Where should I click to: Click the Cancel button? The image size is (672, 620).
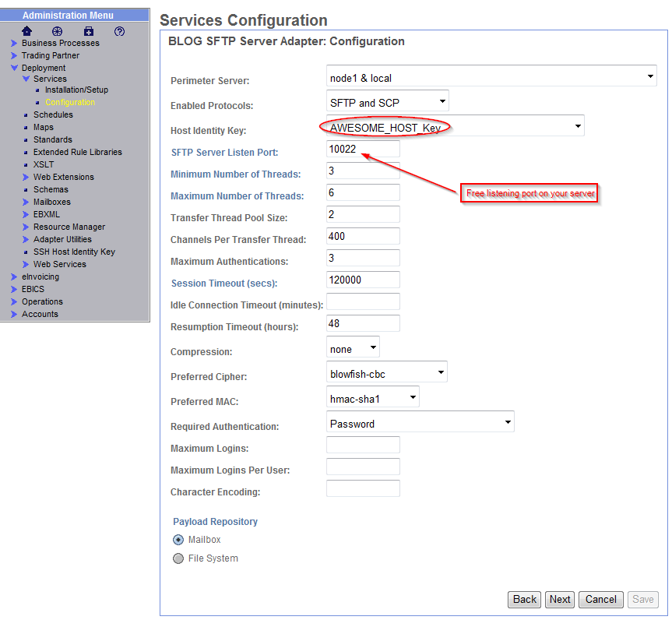tap(600, 599)
